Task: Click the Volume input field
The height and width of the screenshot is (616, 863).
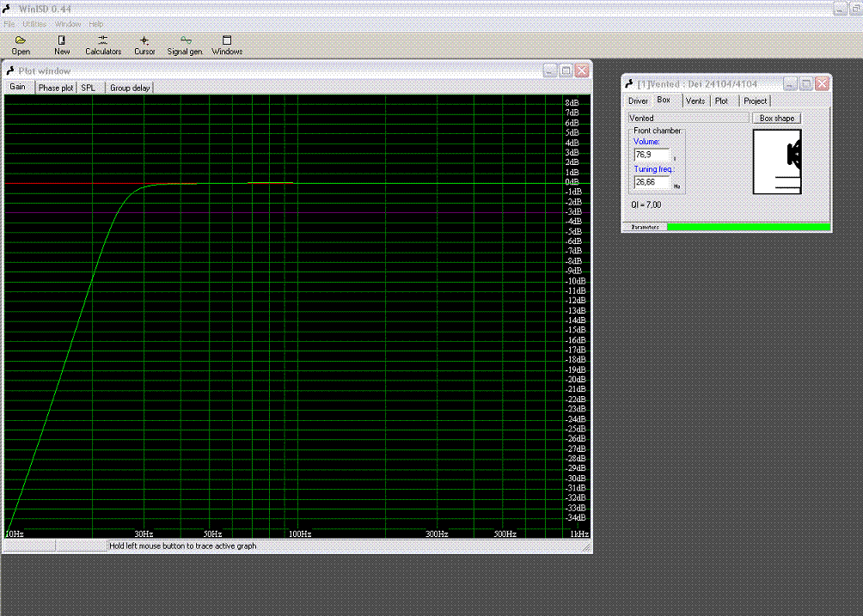Action: coord(651,155)
